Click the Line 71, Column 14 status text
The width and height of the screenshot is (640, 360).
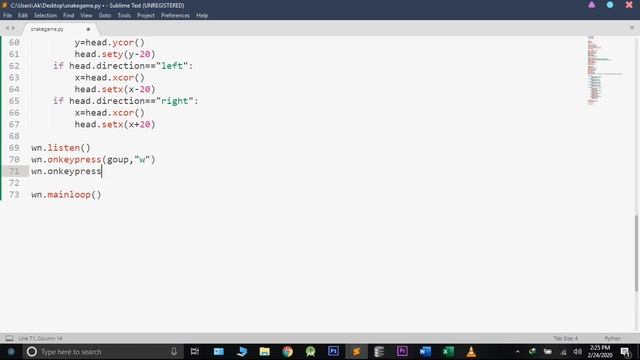pyautogui.click(x=40, y=338)
